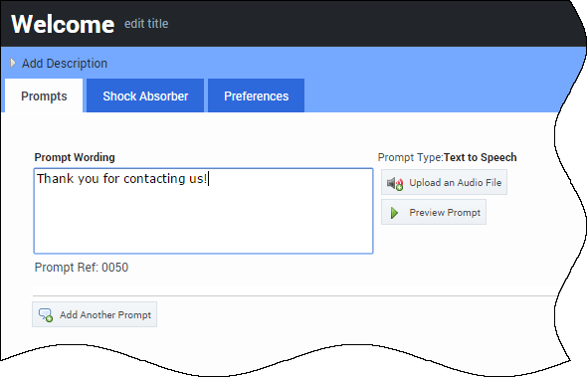
Task: Open the Add Description text label
Action: point(65,64)
